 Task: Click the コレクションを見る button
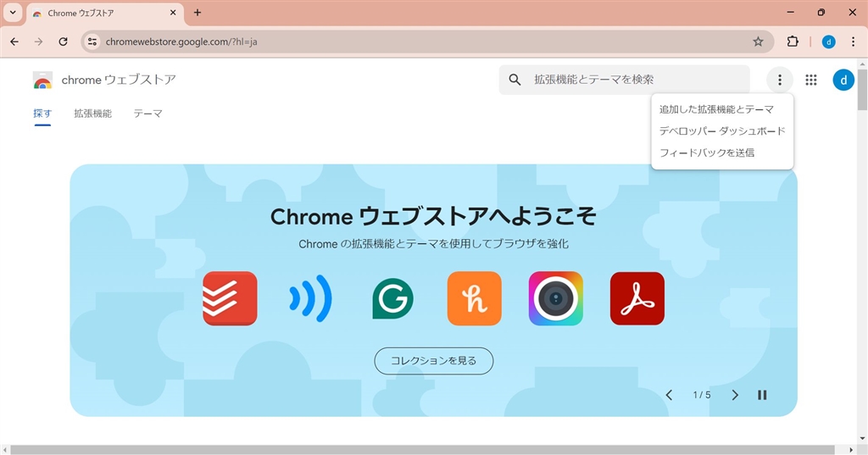[x=433, y=361]
